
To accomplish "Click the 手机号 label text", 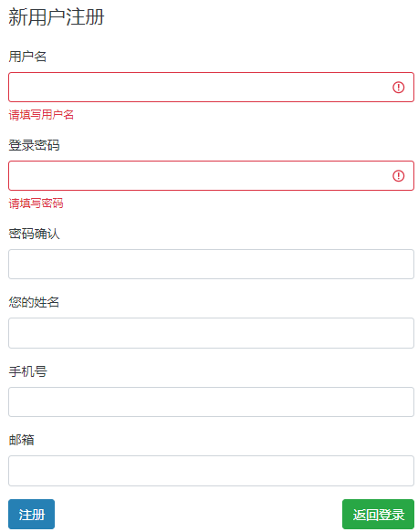I will pyautogui.click(x=27, y=371).
